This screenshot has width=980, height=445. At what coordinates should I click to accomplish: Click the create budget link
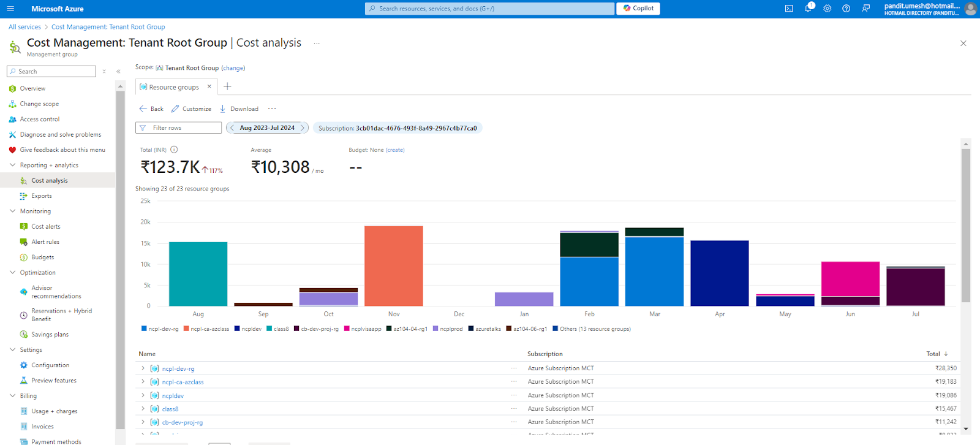pos(395,150)
